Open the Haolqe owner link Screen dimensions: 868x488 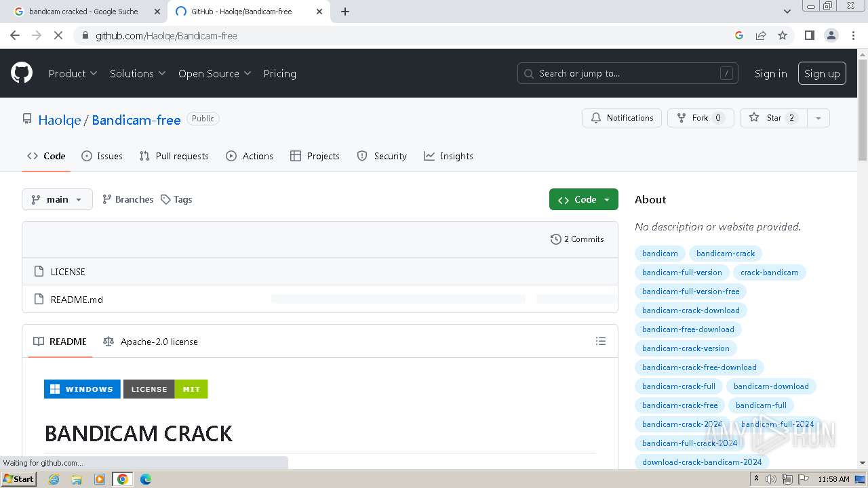point(59,120)
